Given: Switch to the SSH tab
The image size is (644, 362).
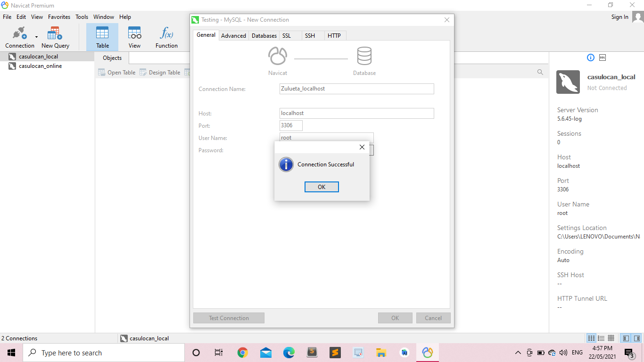Looking at the screenshot, I should pos(310,36).
